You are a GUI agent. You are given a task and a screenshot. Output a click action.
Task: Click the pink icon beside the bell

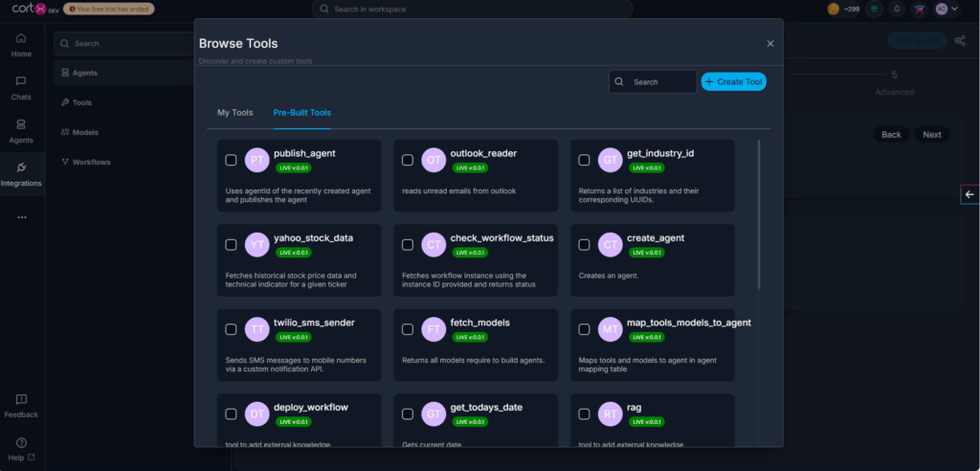click(920, 9)
